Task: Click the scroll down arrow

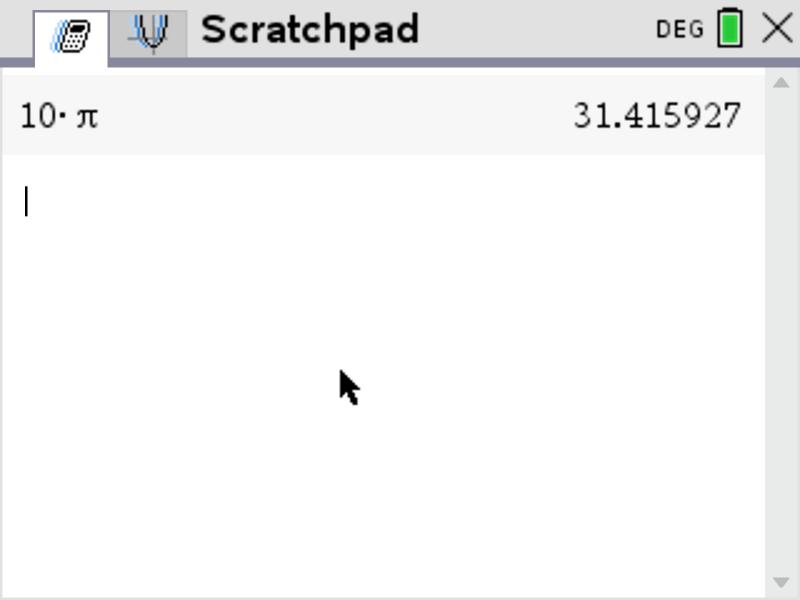Action: coord(781,582)
